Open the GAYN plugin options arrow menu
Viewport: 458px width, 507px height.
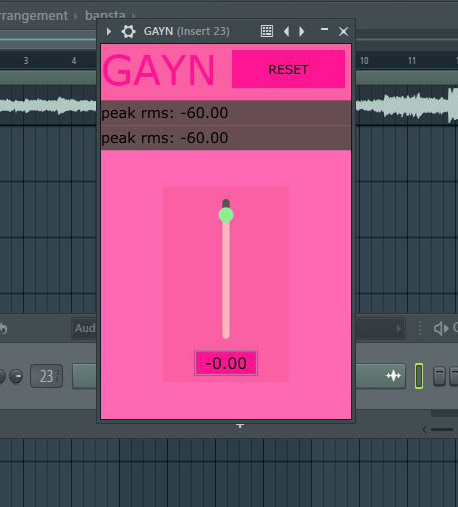pos(109,32)
